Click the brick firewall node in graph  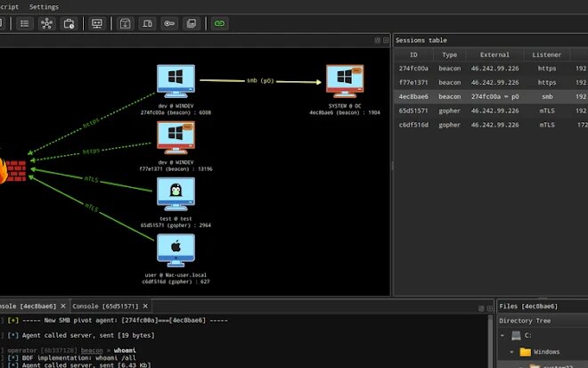point(15,171)
